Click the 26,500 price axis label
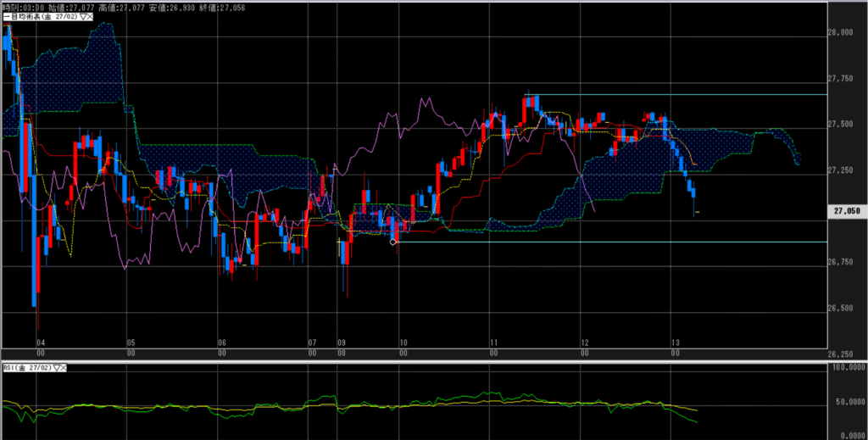 [x=843, y=308]
